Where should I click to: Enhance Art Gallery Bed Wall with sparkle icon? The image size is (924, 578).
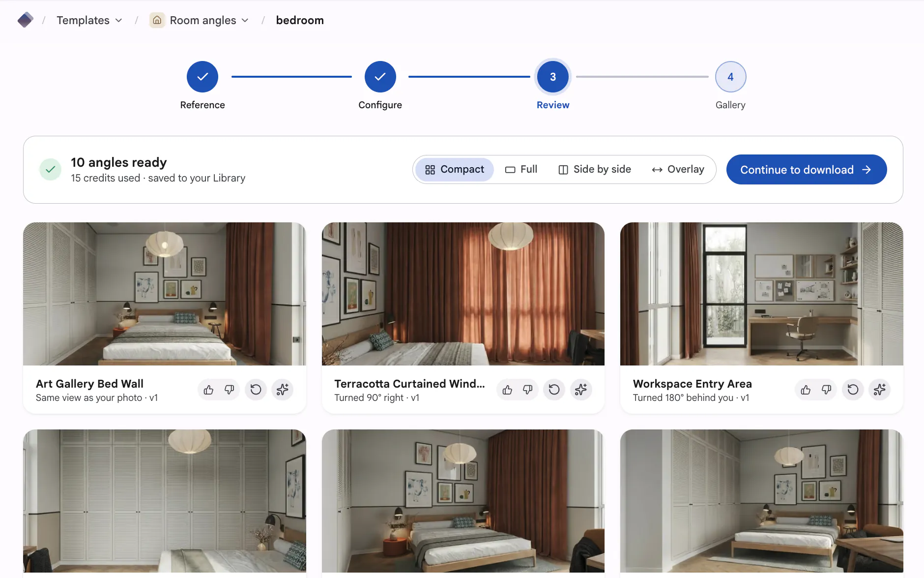pos(283,390)
